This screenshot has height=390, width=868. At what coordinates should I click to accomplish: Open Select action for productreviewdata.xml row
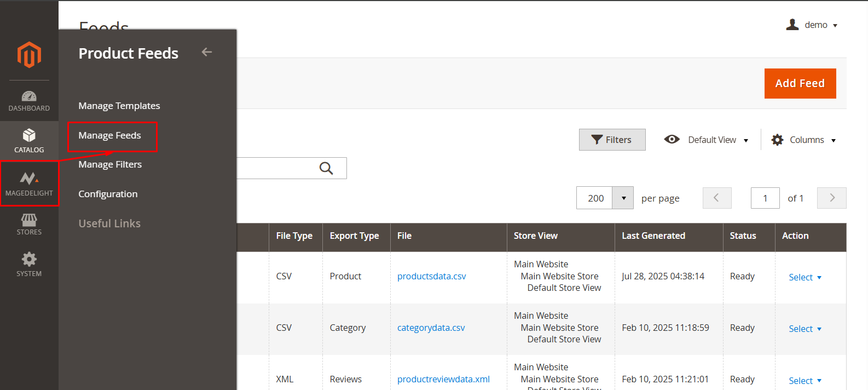tap(805, 381)
